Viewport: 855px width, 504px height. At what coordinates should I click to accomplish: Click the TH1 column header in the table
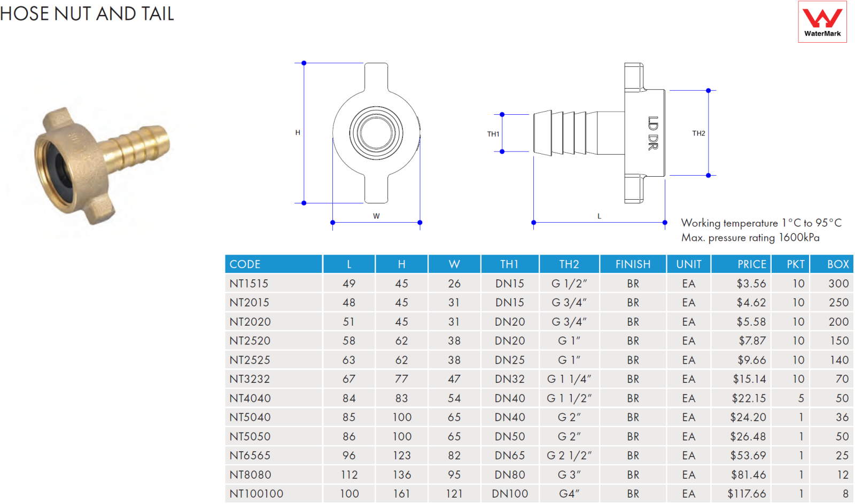click(x=510, y=264)
